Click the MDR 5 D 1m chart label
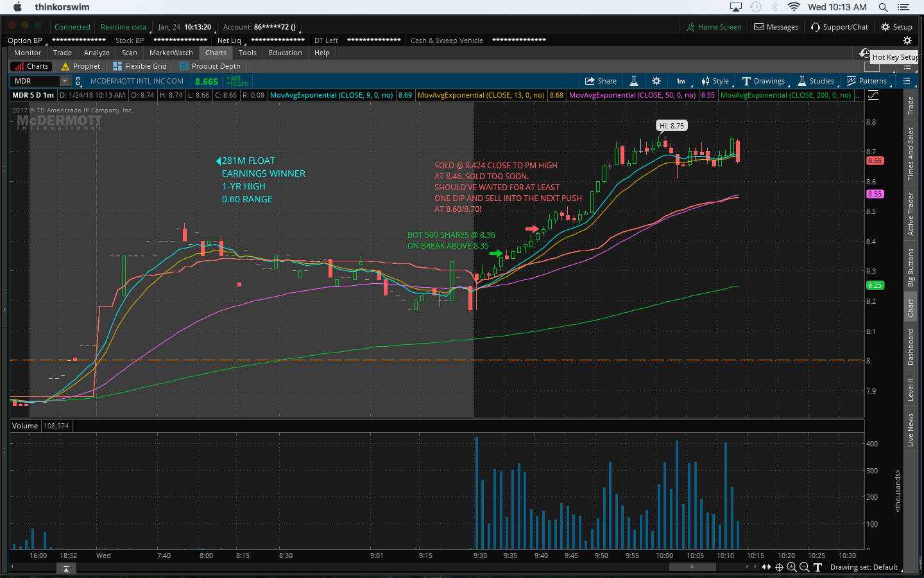 [x=33, y=95]
